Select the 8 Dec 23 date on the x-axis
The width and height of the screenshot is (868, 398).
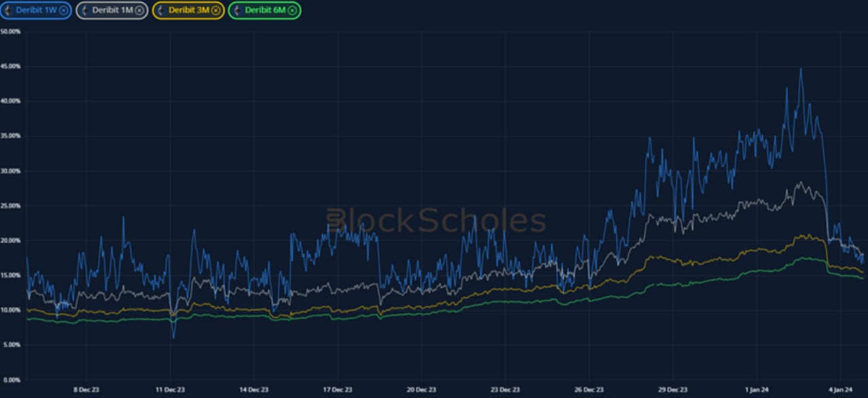[86, 391]
